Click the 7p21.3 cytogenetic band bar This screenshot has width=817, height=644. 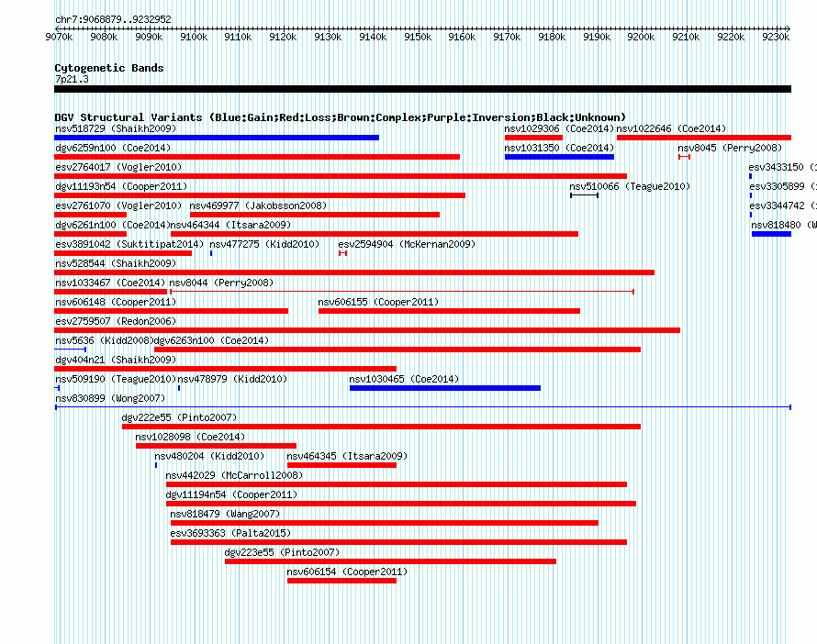pos(422,89)
